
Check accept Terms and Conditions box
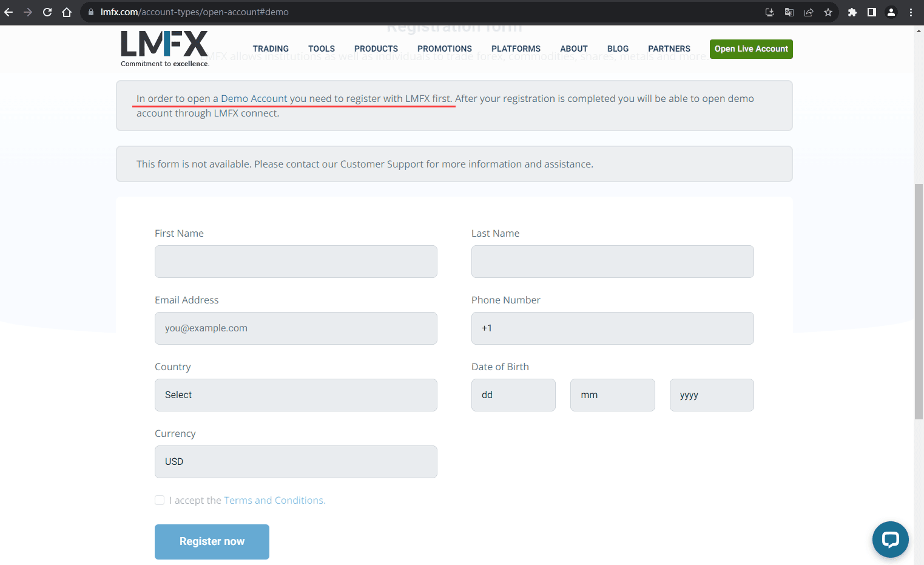[x=160, y=500]
